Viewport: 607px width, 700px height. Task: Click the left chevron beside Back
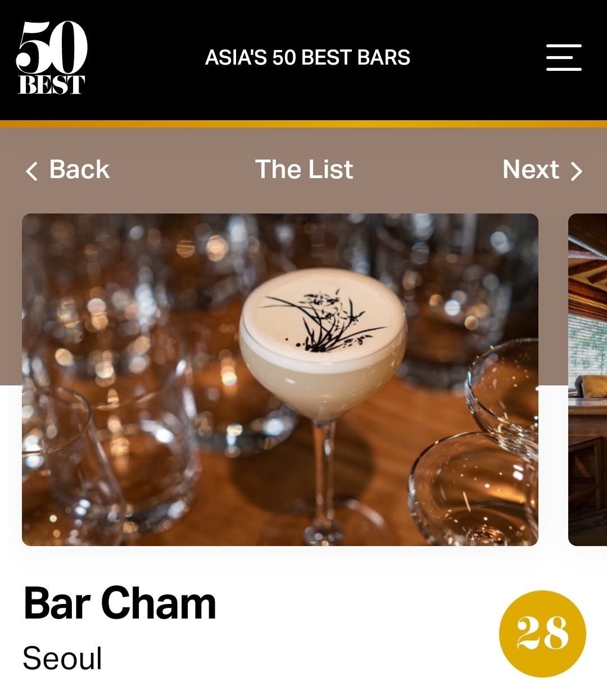(x=31, y=171)
